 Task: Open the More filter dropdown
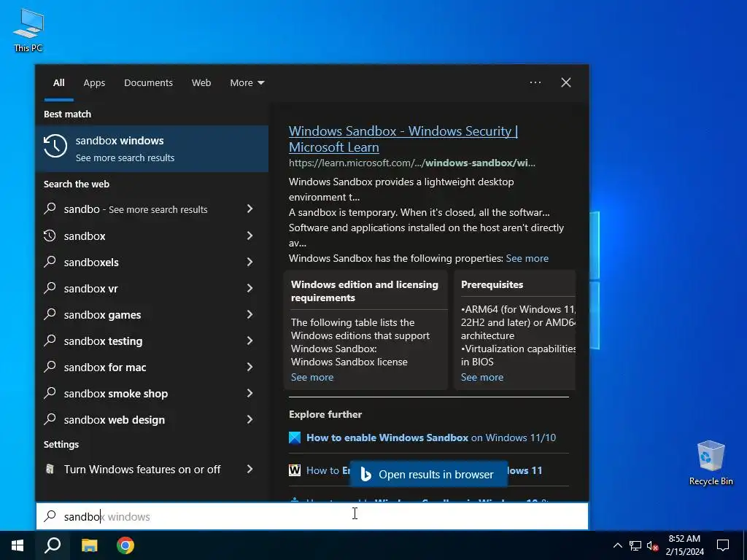(247, 82)
